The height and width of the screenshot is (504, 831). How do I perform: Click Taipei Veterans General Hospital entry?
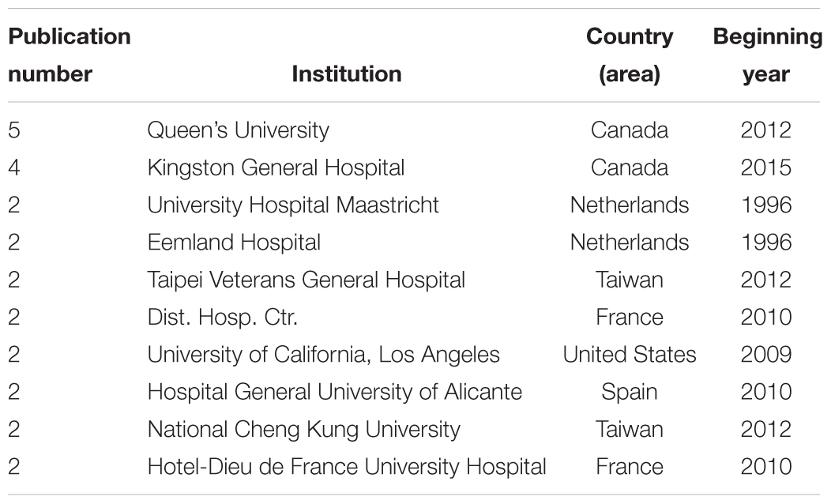306,280
